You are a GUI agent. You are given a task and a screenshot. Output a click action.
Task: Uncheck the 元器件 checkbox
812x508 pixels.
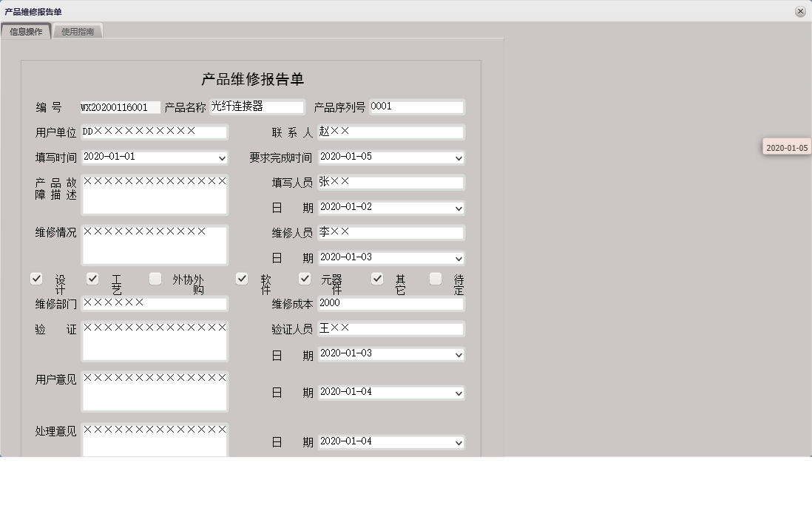tap(304, 278)
